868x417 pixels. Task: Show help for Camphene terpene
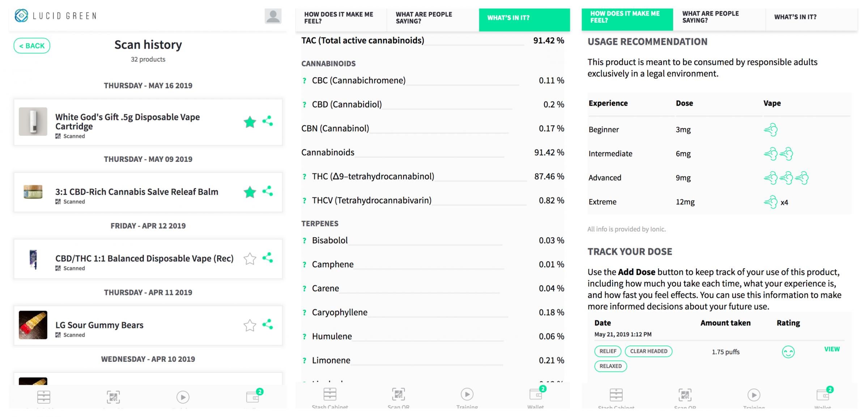[304, 265]
